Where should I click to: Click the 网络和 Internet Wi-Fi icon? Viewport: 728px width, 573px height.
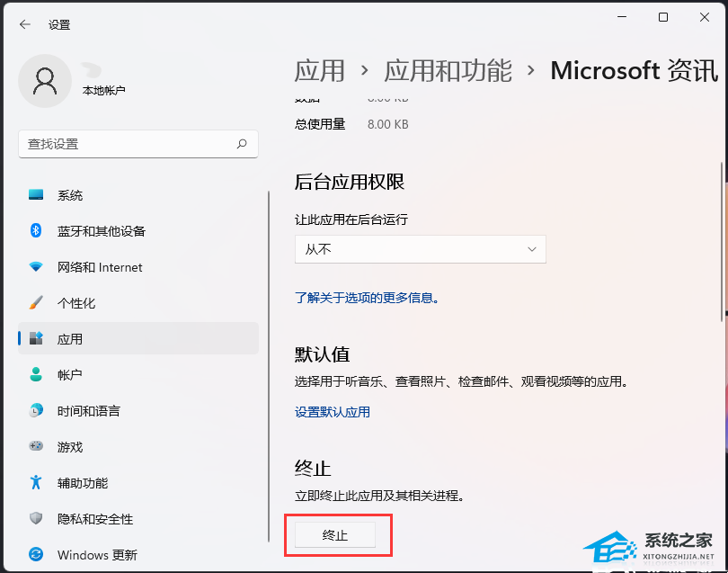click(36, 266)
